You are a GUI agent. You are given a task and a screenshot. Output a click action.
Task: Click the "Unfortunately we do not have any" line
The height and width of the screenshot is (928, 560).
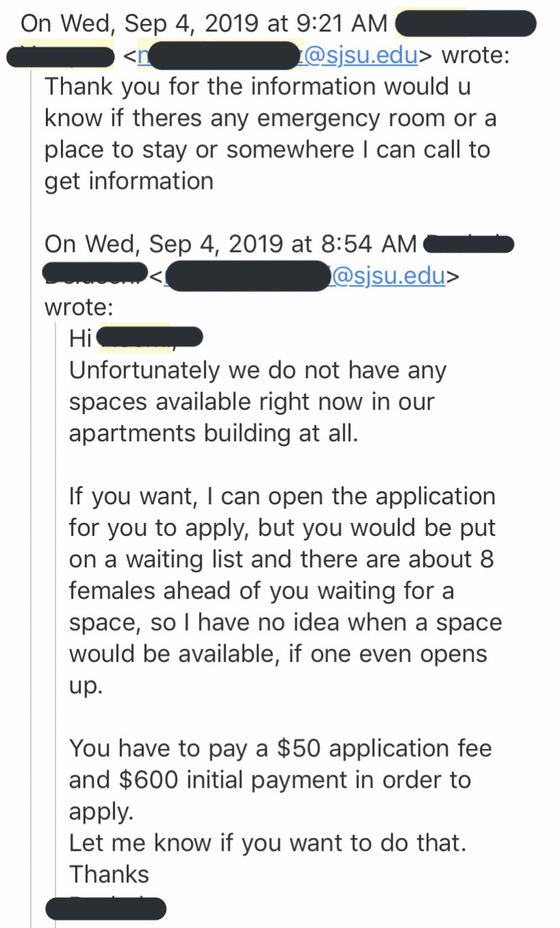click(x=257, y=370)
